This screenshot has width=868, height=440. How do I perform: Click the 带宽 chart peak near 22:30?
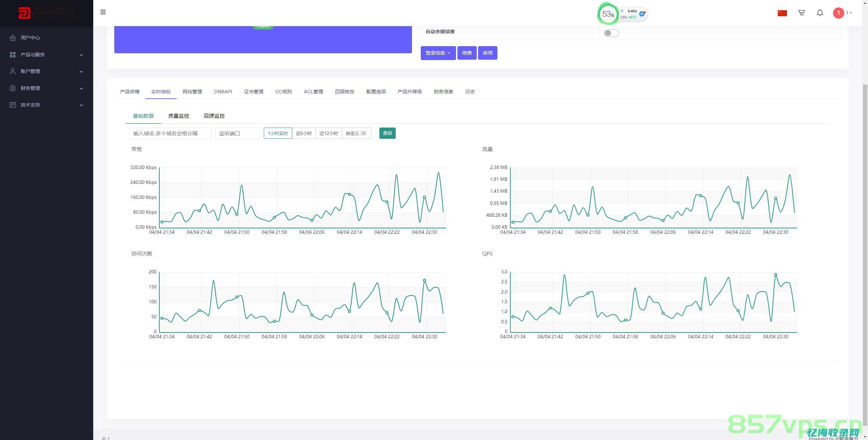coord(439,173)
